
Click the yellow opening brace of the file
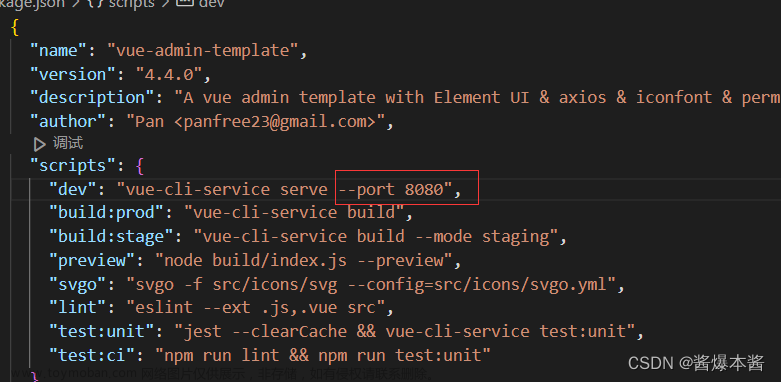click(15, 28)
